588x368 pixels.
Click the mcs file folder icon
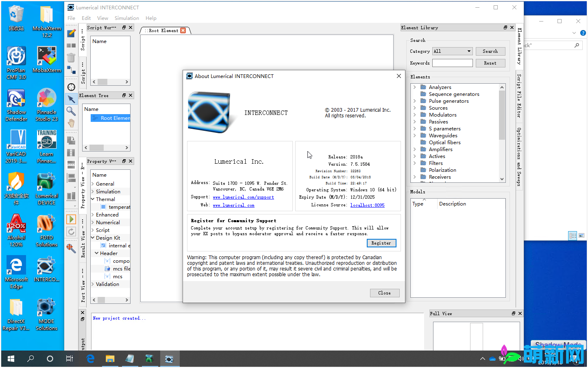click(107, 269)
